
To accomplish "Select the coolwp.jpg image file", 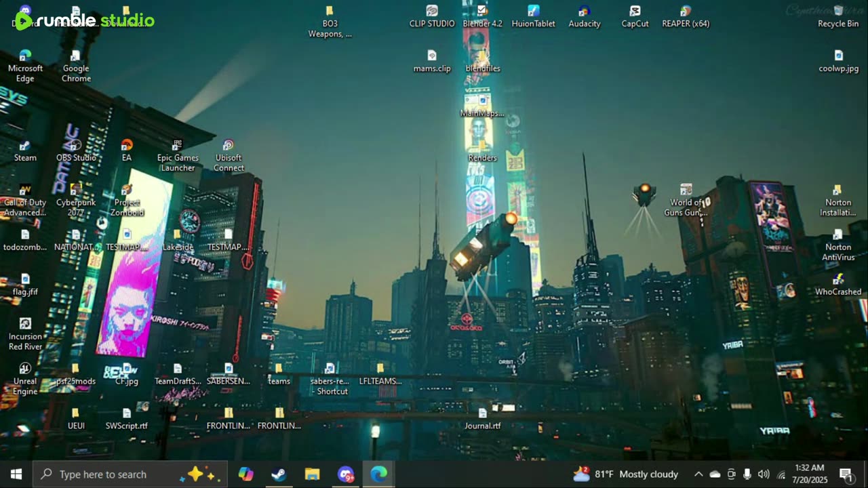I will tap(839, 61).
